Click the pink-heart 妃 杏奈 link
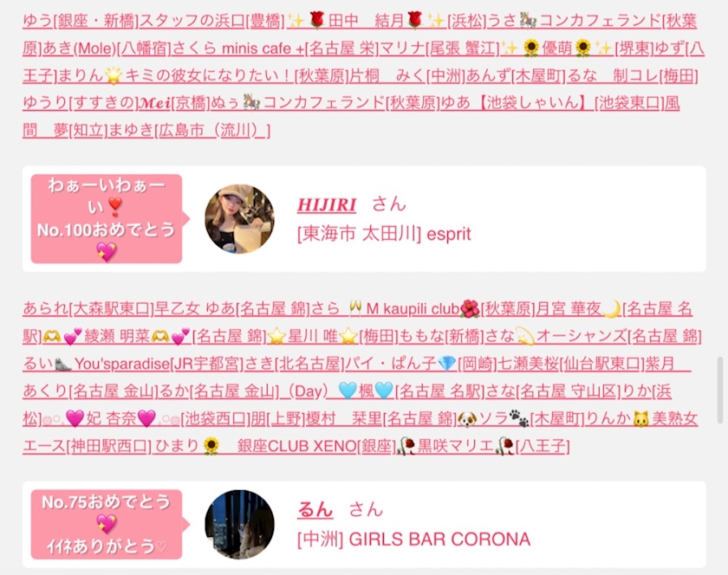The height and width of the screenshot is (575, 728). 111,418
